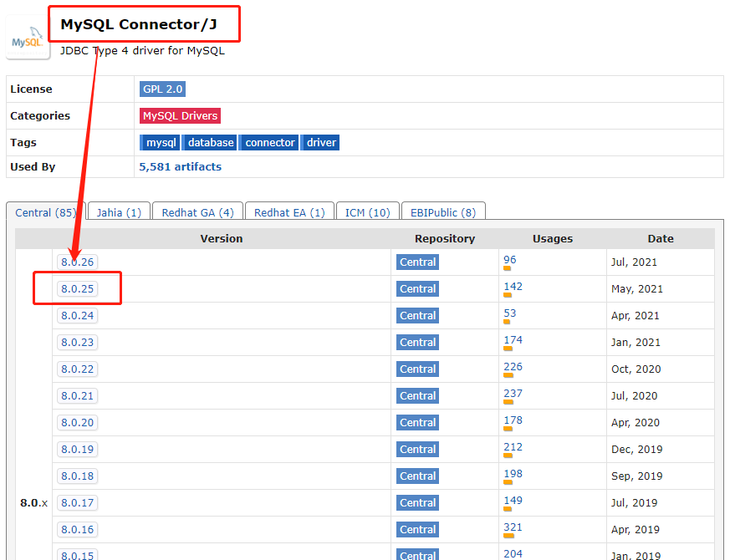The width and height of the screenshot is (730, 560).
Task: Click the Central badge for 8.0.16
Action: click(x=417, y=530)
